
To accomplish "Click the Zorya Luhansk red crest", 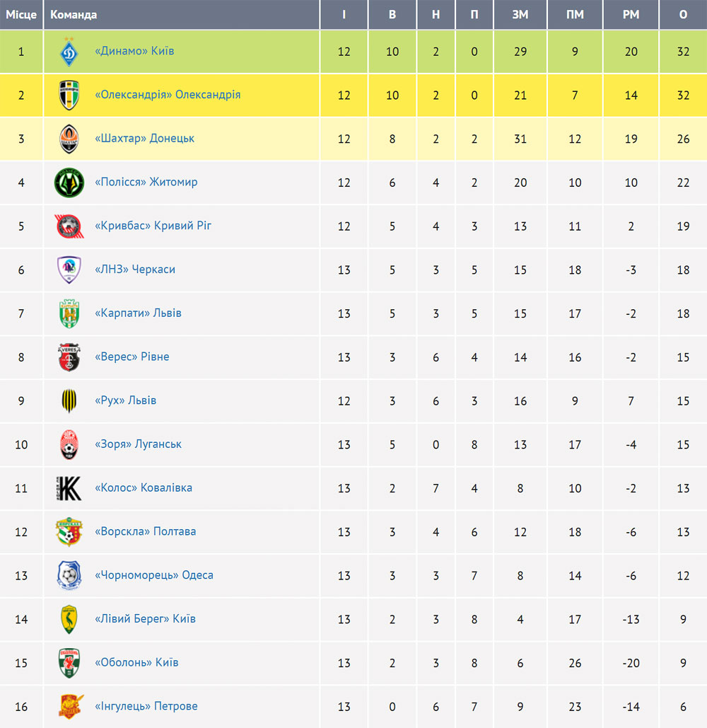I will point(69,444).
